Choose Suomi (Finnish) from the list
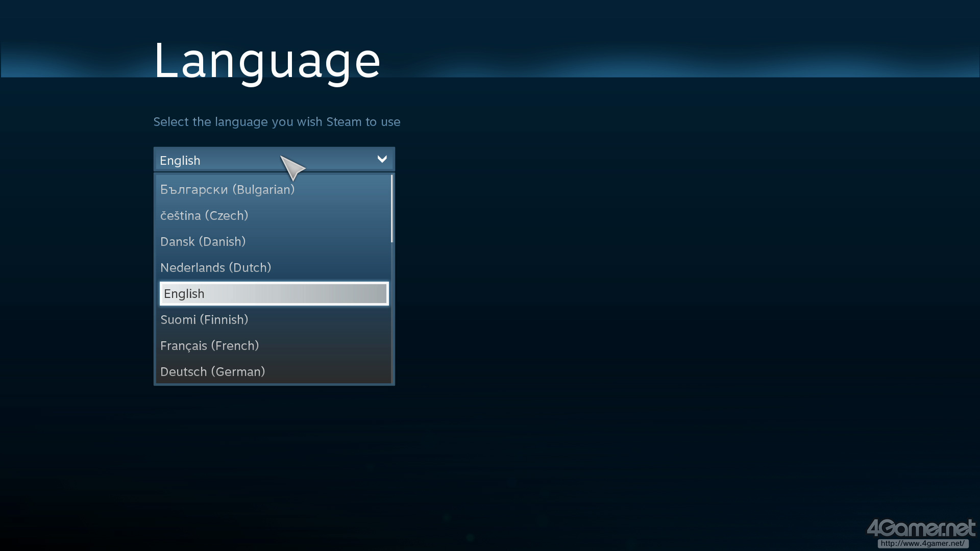This screenshot has height=551, width=980. [x=204, y=319]
